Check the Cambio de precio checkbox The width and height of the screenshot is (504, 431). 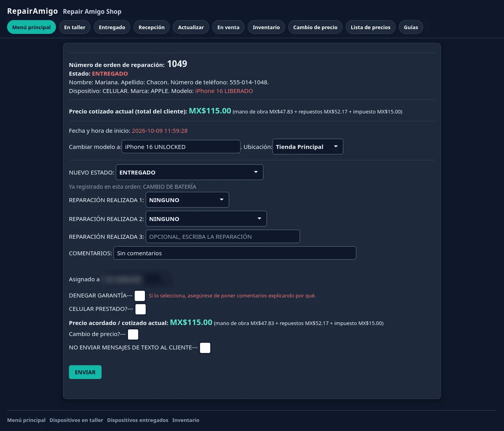pyautogui.click(x=133, y=334)
